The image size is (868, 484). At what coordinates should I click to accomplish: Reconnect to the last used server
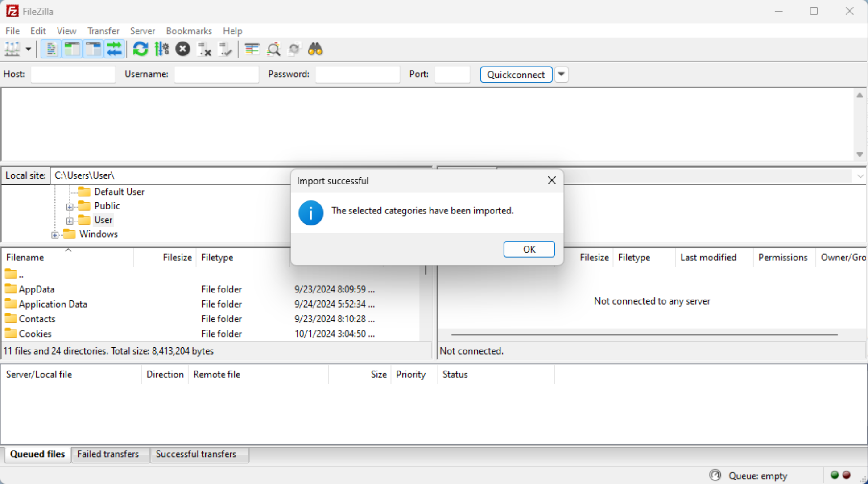pos(225,49)
